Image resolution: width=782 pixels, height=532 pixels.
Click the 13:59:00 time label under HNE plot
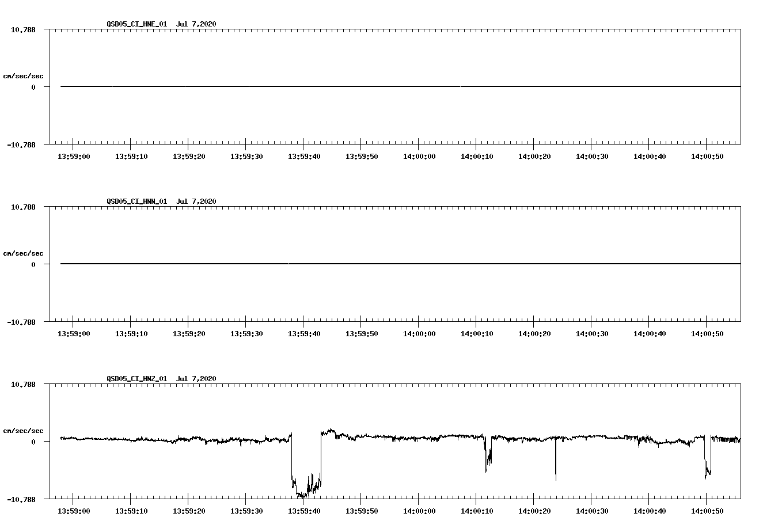pos(74,157)
